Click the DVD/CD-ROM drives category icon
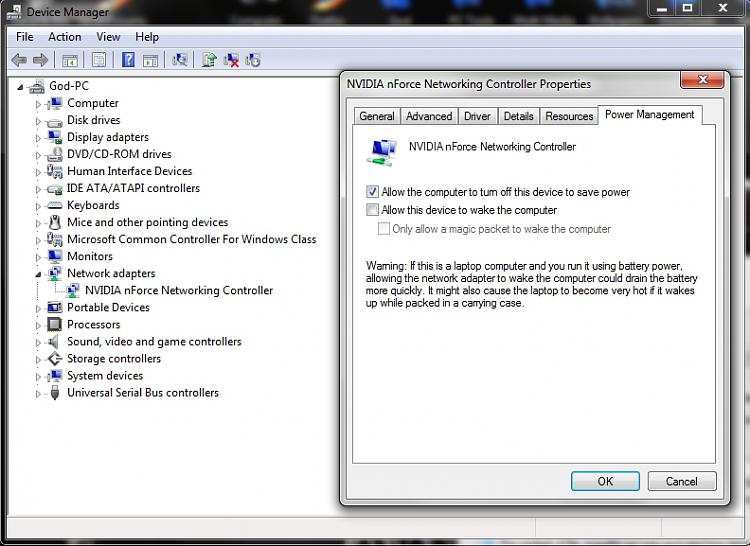 [x=55, y=154]
